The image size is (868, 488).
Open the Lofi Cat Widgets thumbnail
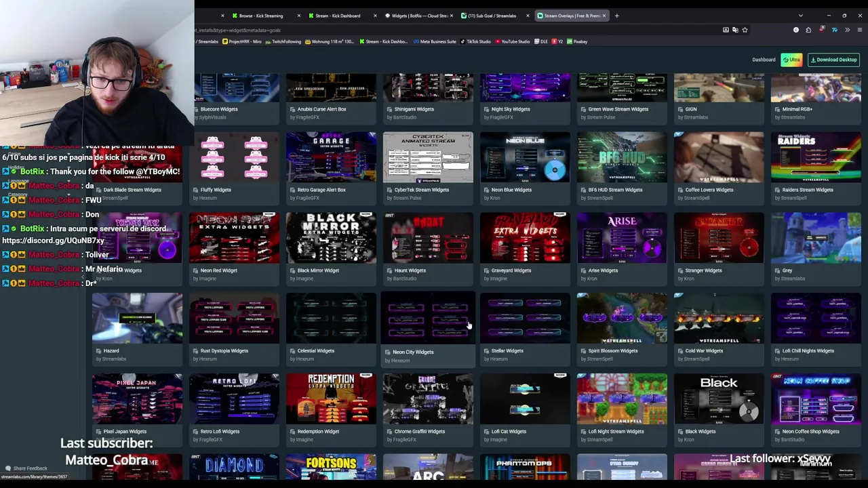(x=525, y=399)
